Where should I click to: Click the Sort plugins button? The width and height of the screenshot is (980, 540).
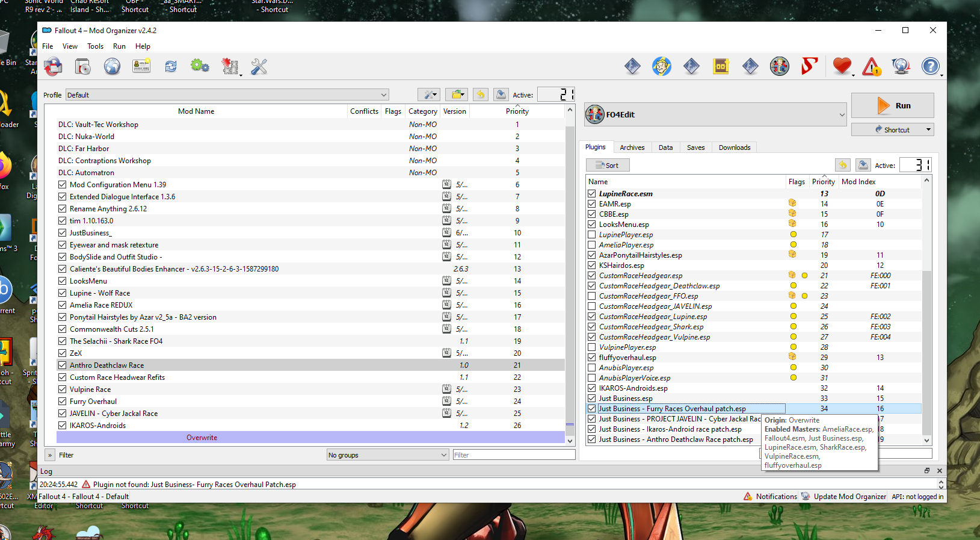click(x=608, y=165)
